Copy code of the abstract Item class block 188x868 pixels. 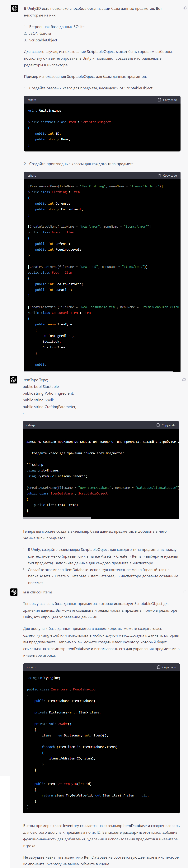(167, 100)
